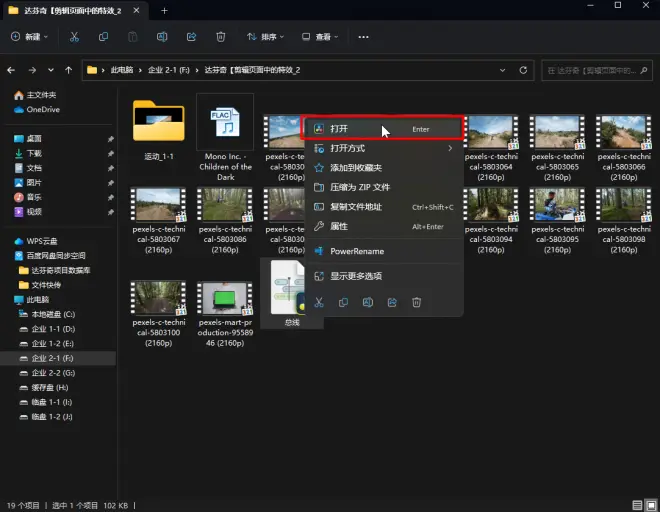
Task: Switch to the large thumbnails view
Action: coord(650,505)
